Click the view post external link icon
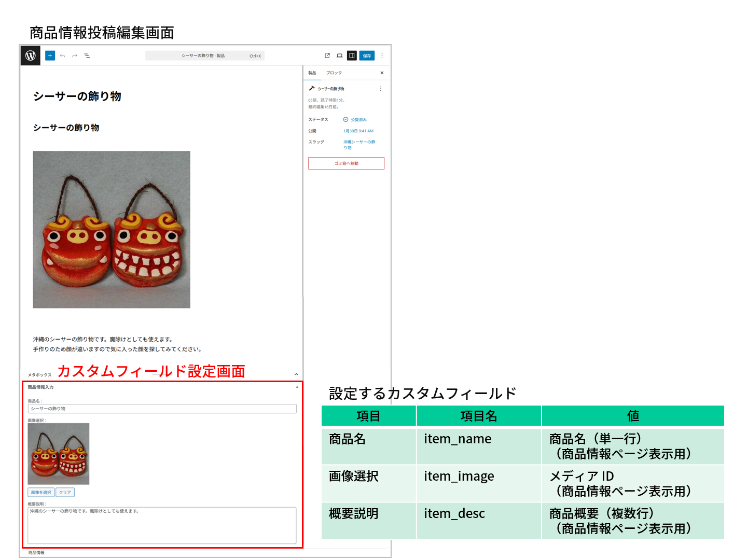 tap(327, 55)
